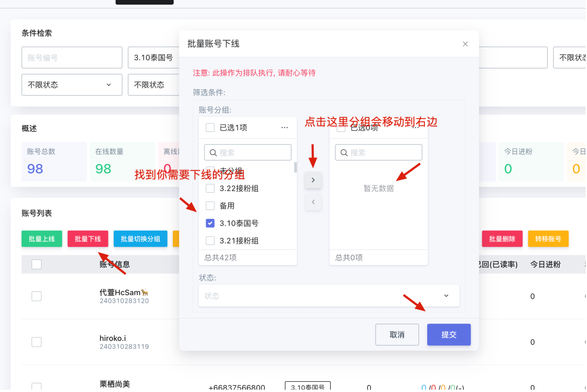Uncheck the selected 3.10泰国号 group

click(210, 223)
